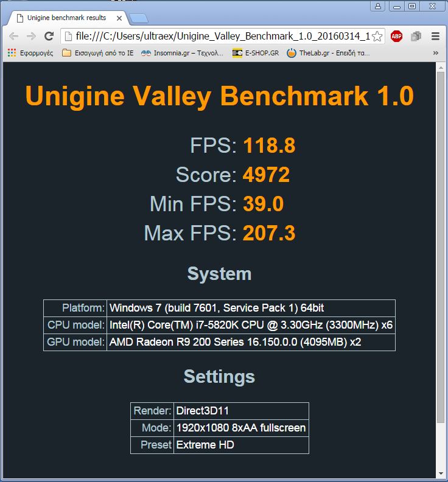Click the Platform: label
Screen dimensions: 448x482
coord(83,308)
